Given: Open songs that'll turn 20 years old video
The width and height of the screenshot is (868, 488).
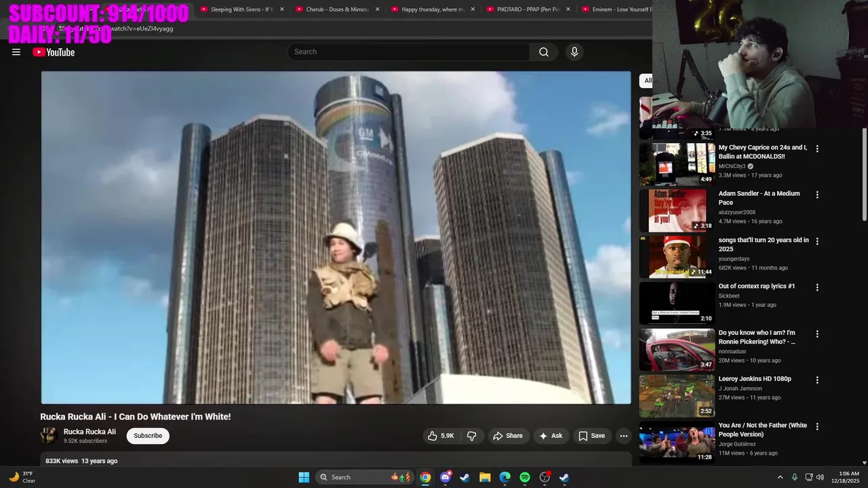Looking at the screenshot, I should [764, 244].
